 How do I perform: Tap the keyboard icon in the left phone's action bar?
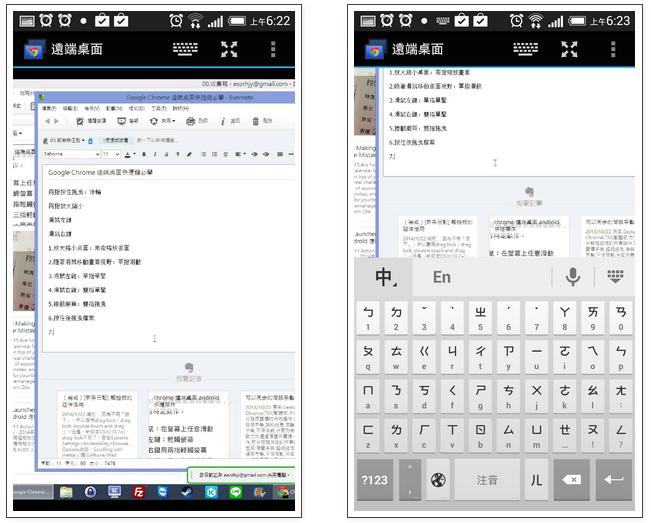tap(185, 49)
